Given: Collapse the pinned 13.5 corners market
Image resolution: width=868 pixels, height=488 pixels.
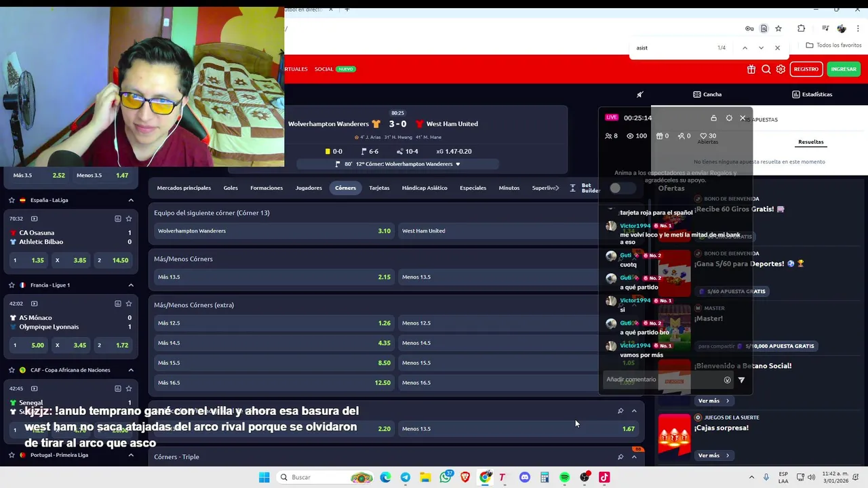Looking at the screenshot, I should 634,411.
